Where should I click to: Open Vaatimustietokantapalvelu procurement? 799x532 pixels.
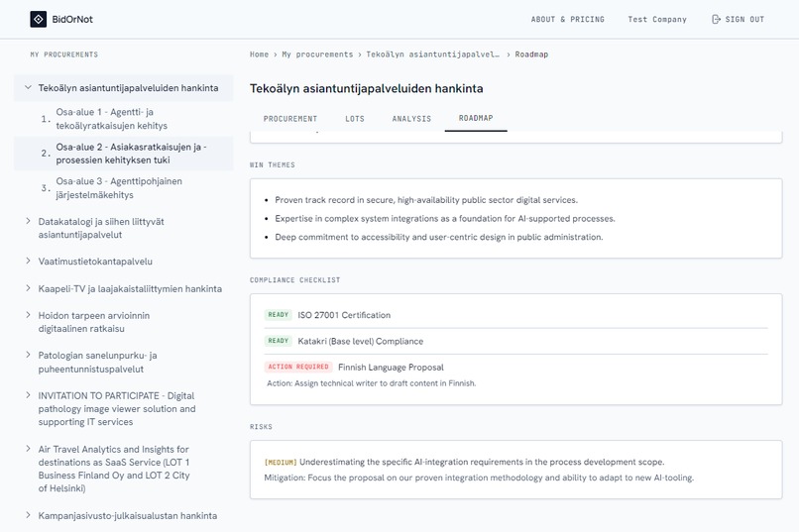(95, 262)
